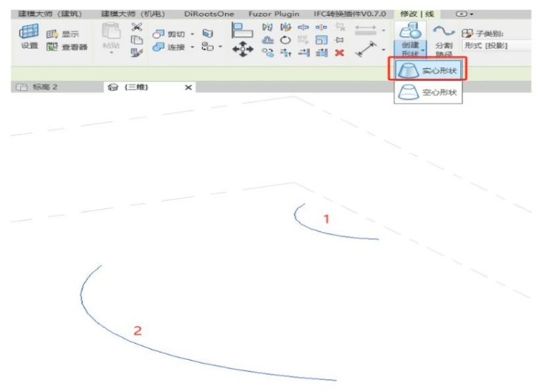Click the 剪切 Cut Geometry tool
Screen dimensions: 537x392
[x=168, y=34]
